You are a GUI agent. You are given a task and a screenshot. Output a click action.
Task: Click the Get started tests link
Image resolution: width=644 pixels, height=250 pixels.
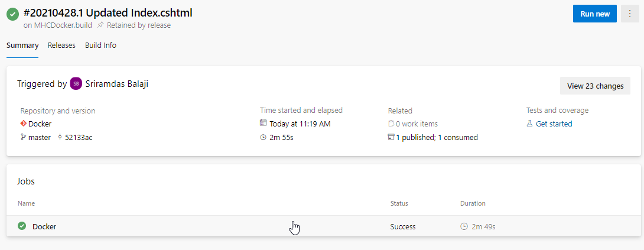coord(554,124)
